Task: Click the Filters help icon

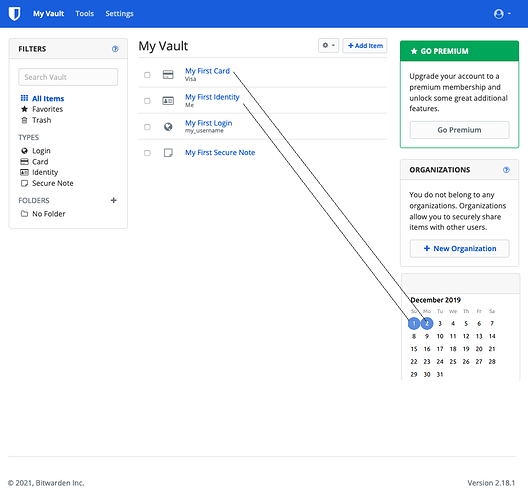Action: [x=115, y=49]
